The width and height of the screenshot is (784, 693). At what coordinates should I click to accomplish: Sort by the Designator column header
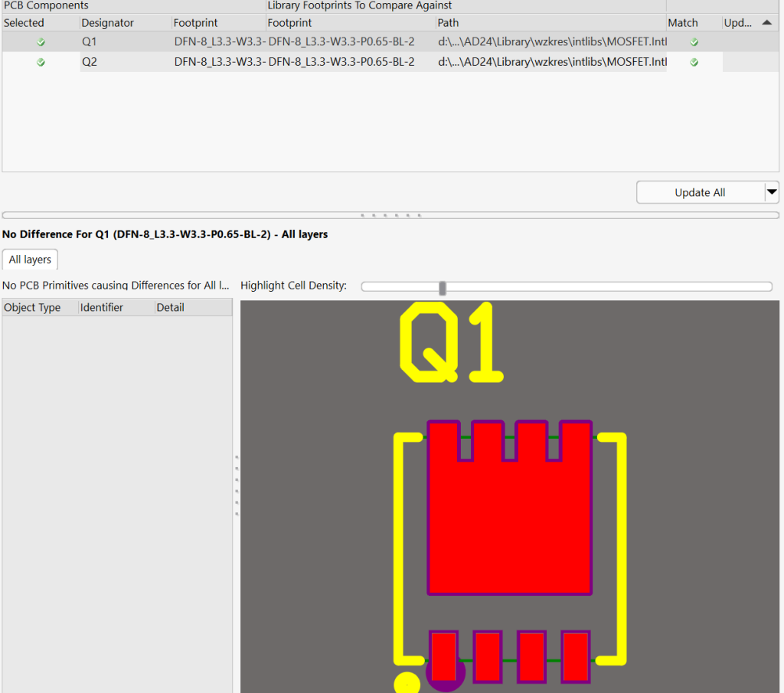(108, 23)
